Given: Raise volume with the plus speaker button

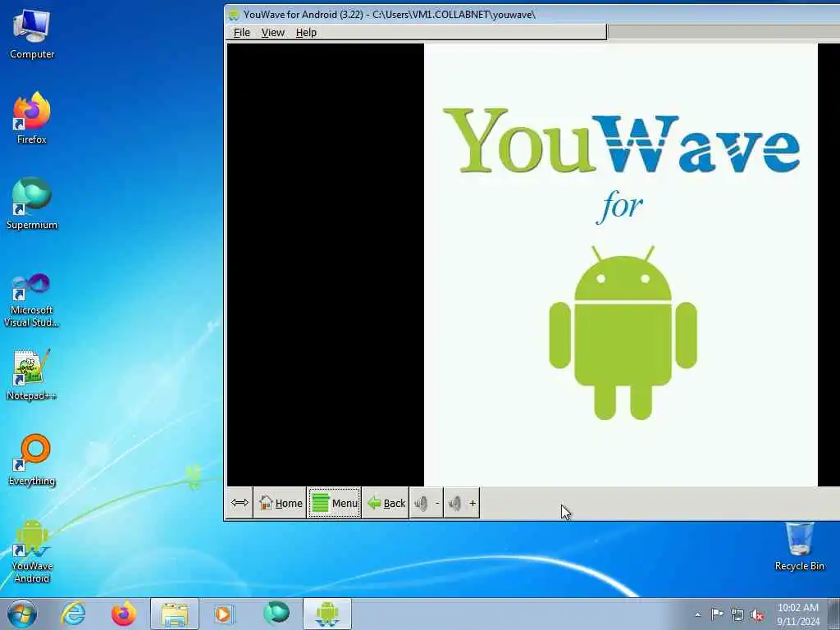Looking at the screenshot, I should pyautogui.click(x=463, y=503).
